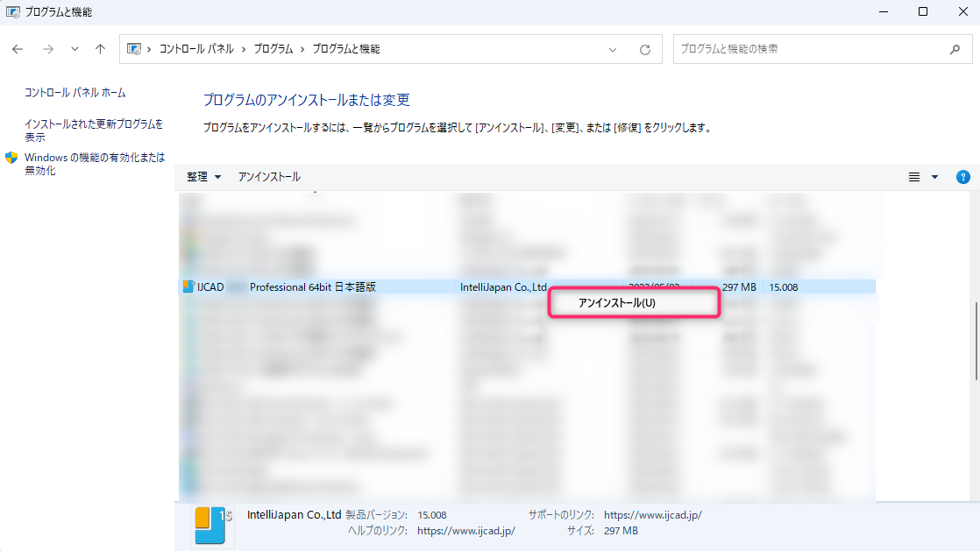Close the プログラムと機能 window
Viewport: 980px width, 551px height.
click(x=963, y=12)
